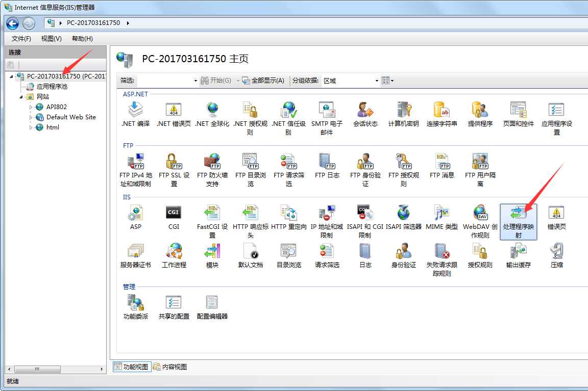Switch to 功能视图 tab
588x391 pixels.
132,367
